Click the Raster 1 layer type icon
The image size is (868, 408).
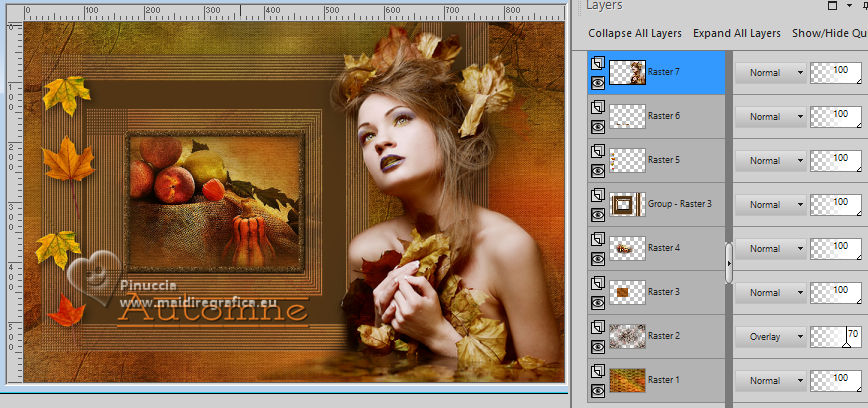pos(597,371)
